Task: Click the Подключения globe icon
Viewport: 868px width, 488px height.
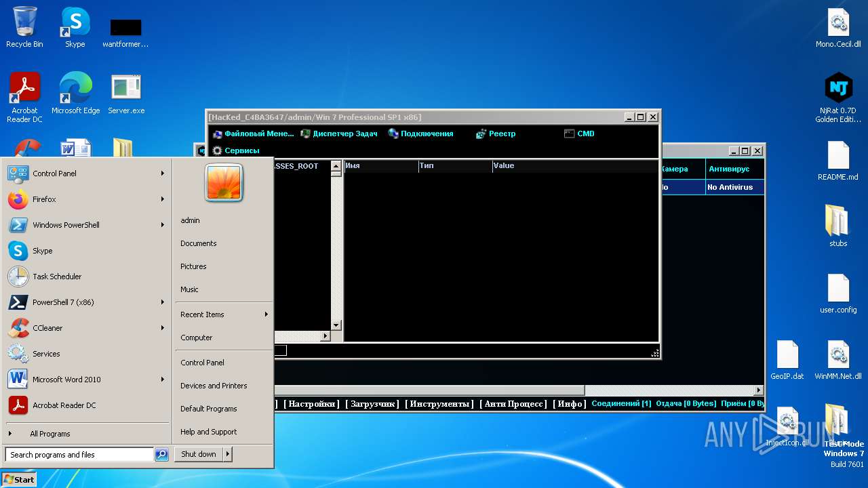Action: pyautogui.click(x=393, y=134)
